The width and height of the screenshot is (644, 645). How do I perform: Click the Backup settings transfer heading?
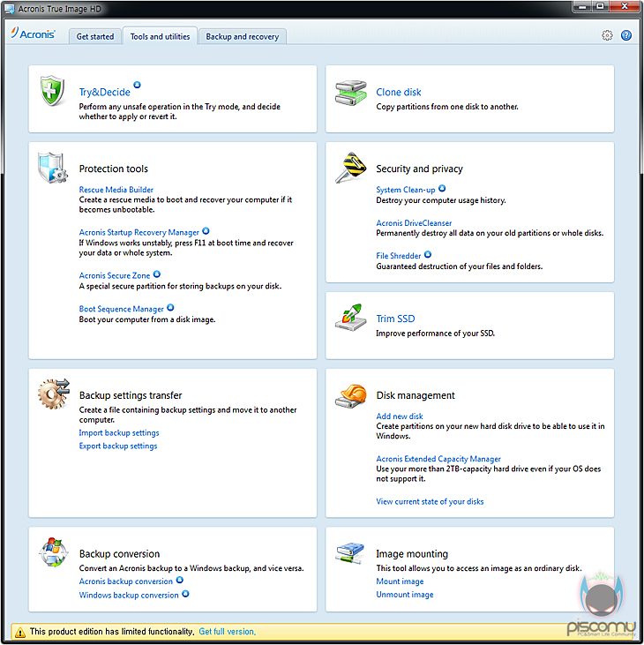pyautogui.click(x=131, y=395)
